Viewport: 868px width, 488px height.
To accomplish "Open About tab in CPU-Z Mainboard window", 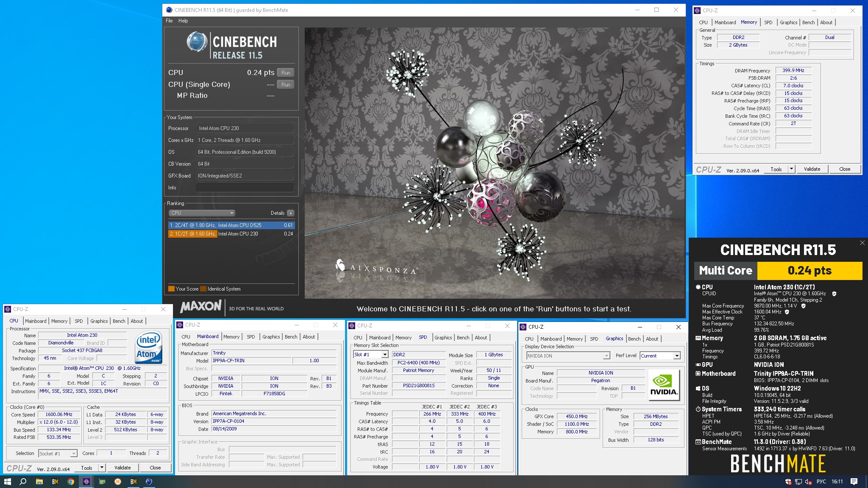I will 309,337.
